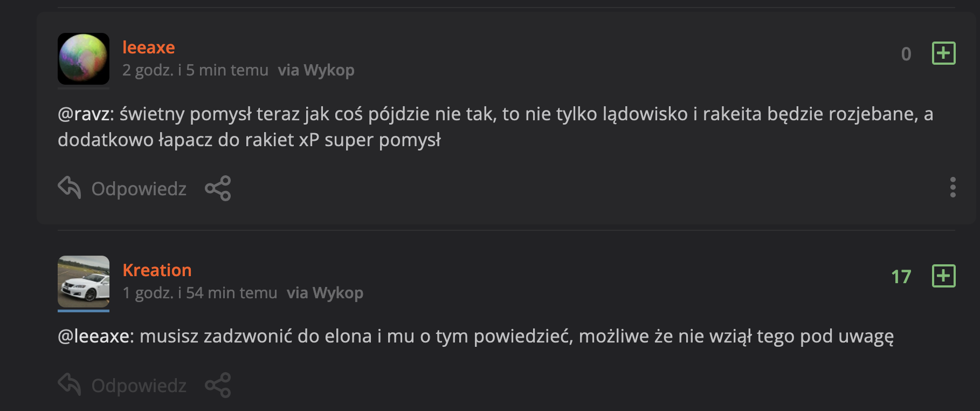Click the 0 vote count on leeaxe's comment

point(906,54)
